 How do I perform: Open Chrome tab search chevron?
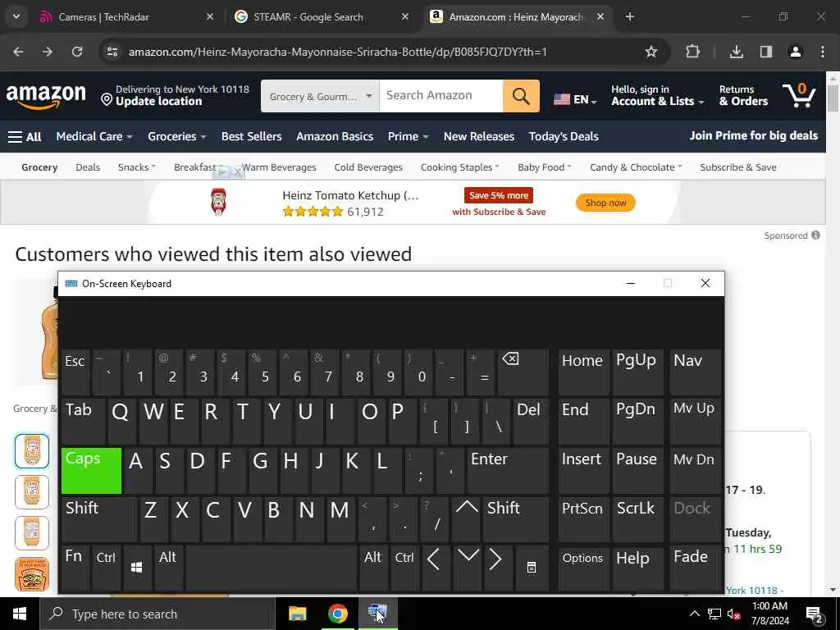point(16,16)
